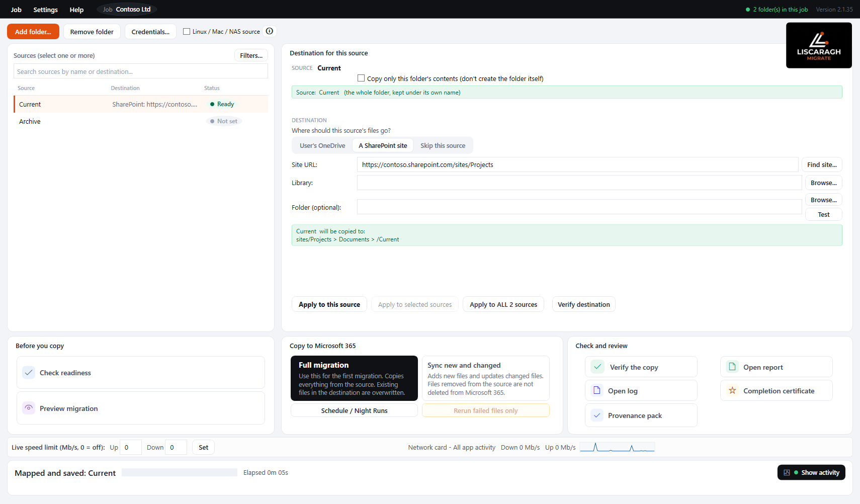Select the Sync new and changed mode
The image size is (860, 504).
pyautogui.click(x=485, y=378)
